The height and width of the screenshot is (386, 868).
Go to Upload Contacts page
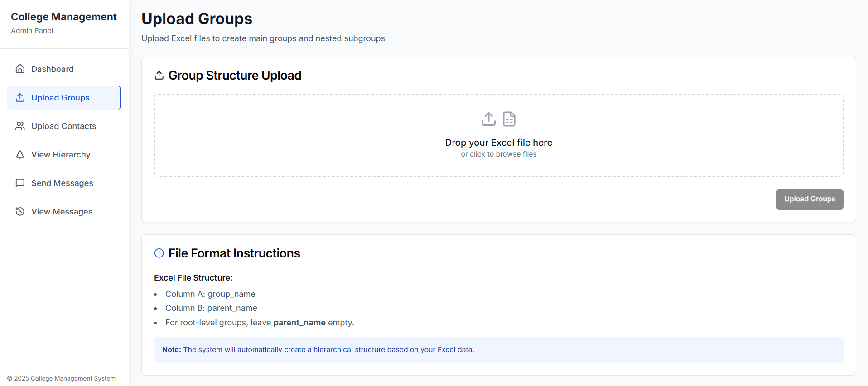tap(64, 126)
